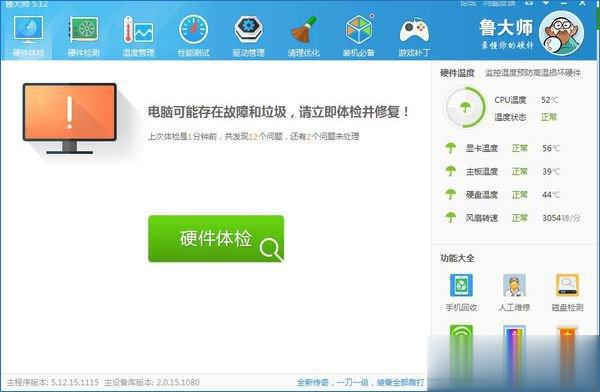Viewport: 600px width, 392px height.
Task: Click the 功能大全 section heading
Action: pos(457,258)
